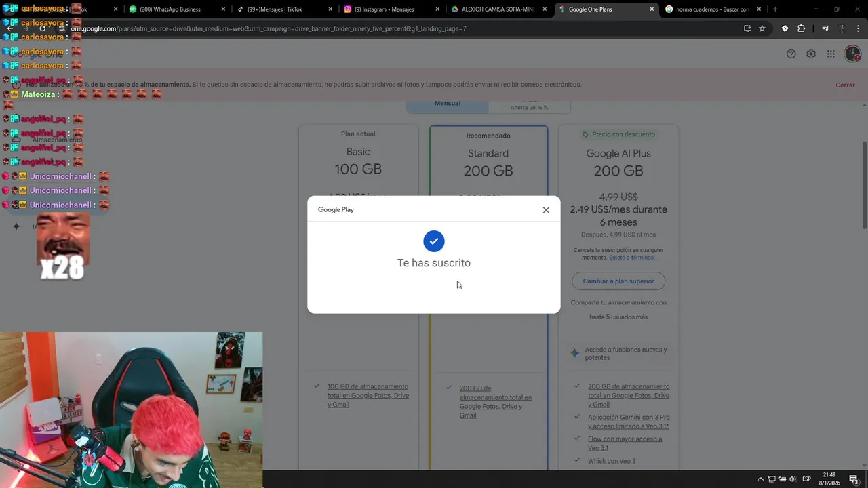Open battery status tray icon
The height and width of the screenshot is (488, 868).
(x=783, y=479)
